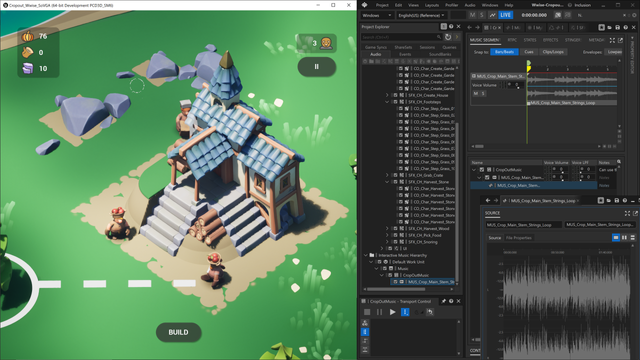This screenshot has width=640, height=360.
Task: Click the Play button in Transport Control
Action: coord(392,312)
